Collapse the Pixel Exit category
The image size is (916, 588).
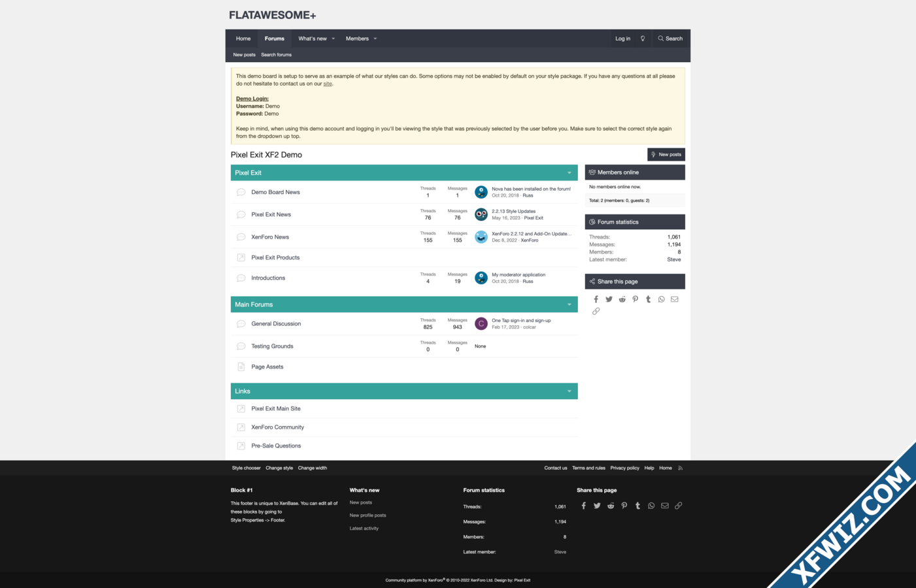[569, 173]
